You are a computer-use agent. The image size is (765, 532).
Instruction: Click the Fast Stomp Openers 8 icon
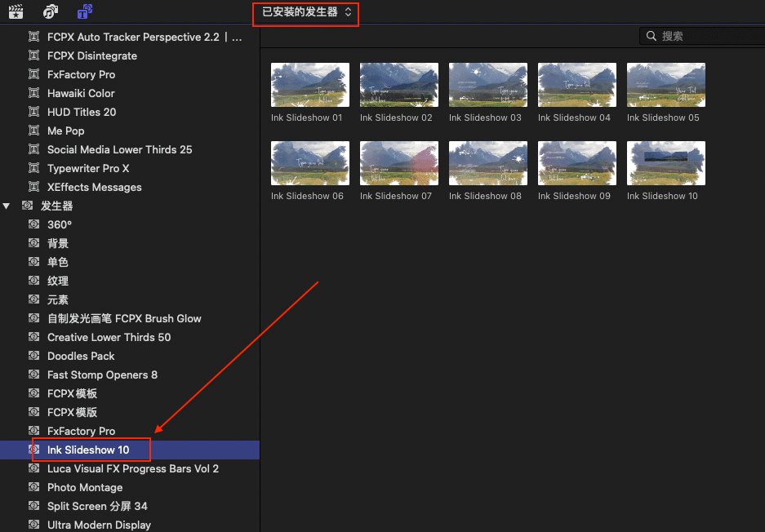[x=33, y=375]
